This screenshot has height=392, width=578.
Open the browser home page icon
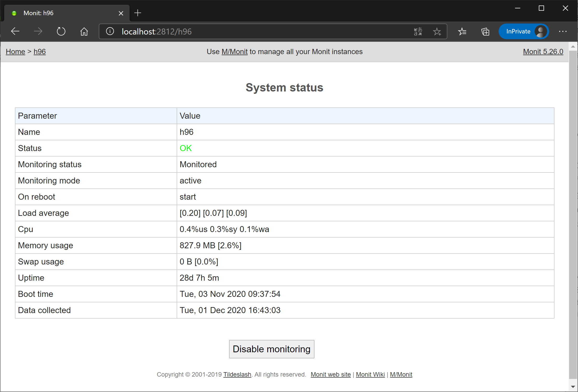pyautogui.click(x=84, y=31)
